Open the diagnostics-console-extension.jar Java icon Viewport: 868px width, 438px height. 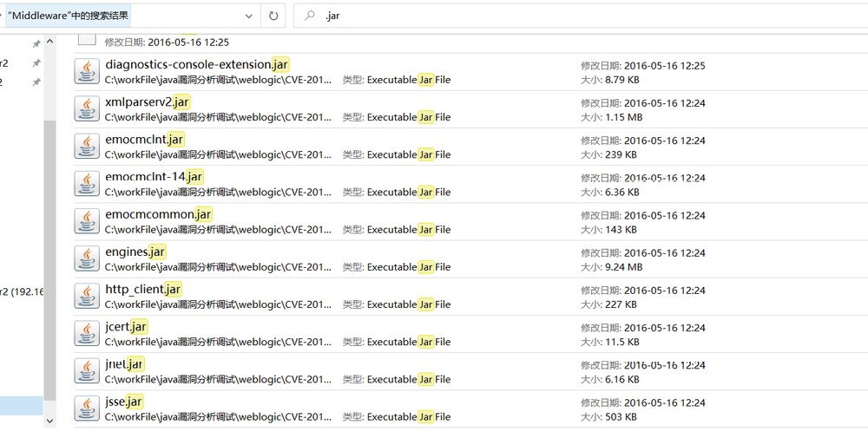coord(87,71)
